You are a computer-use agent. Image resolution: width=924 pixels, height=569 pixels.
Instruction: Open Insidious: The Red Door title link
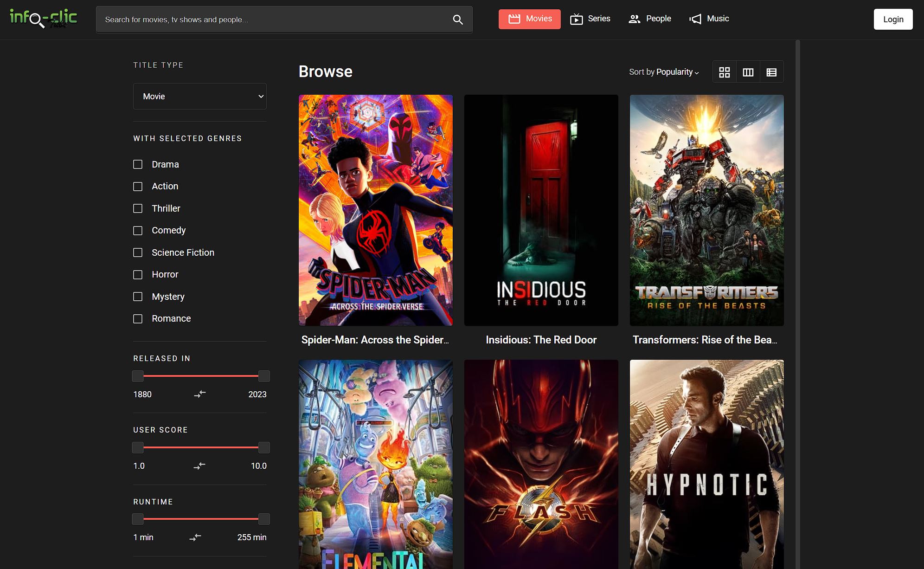tap(541, 340)
